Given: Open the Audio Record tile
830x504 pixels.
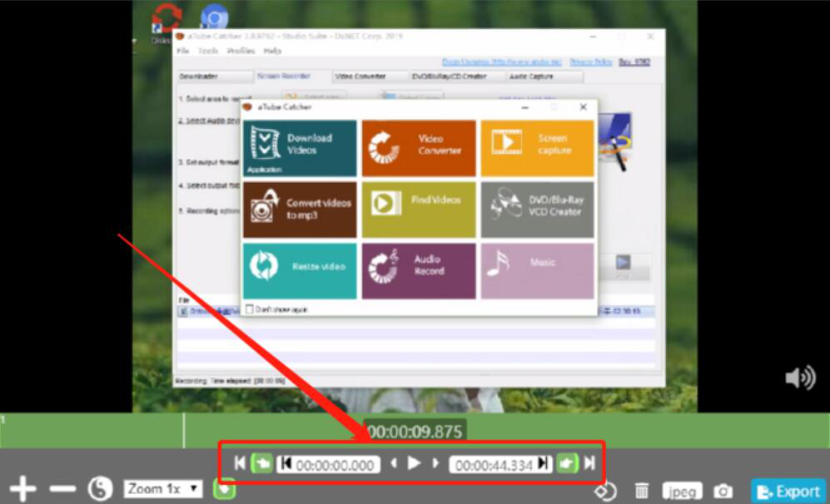Looking at the screenshot, I should click(419, 271).
